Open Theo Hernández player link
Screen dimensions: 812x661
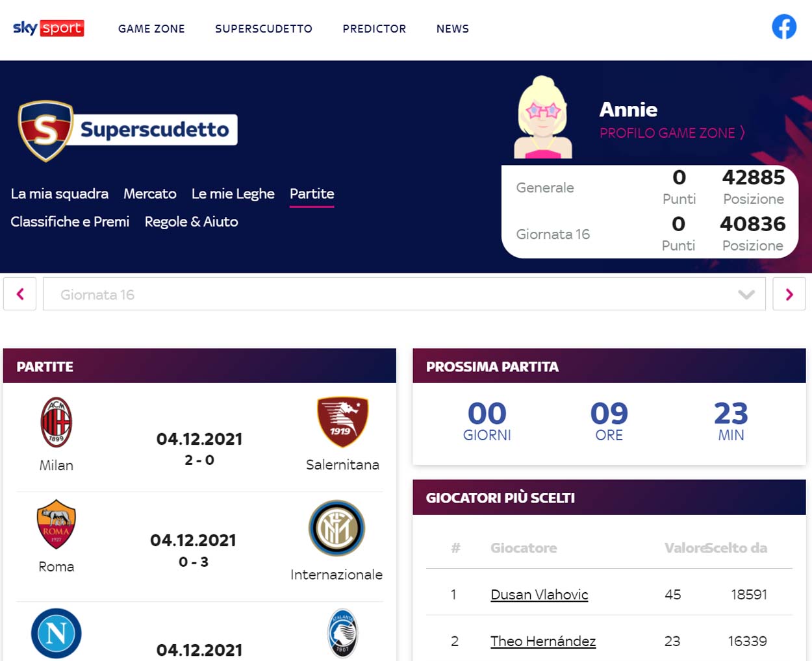(x=543, y=641)
